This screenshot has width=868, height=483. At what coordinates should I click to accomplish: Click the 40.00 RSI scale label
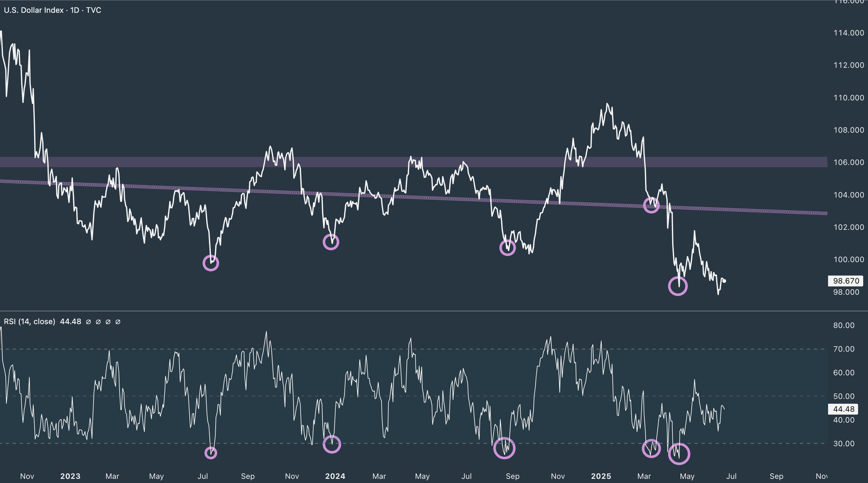[844, 420]
